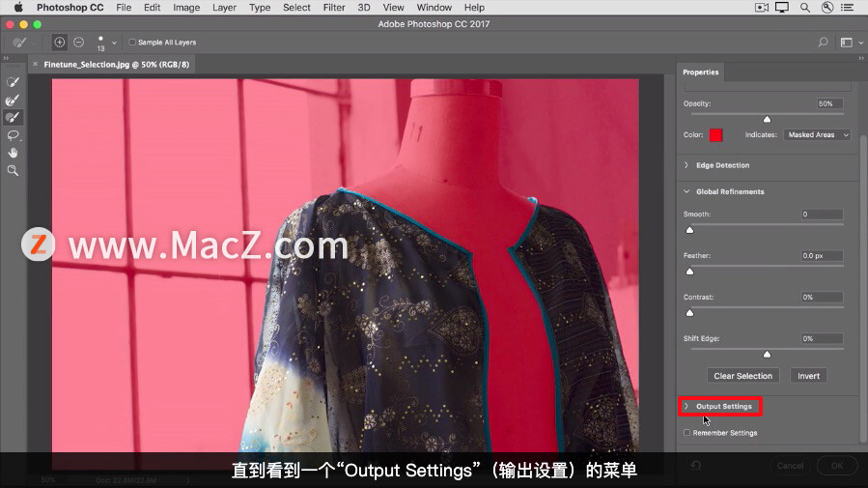Click the Feather value field
868x488 pixels.
[x=822, y=256]
